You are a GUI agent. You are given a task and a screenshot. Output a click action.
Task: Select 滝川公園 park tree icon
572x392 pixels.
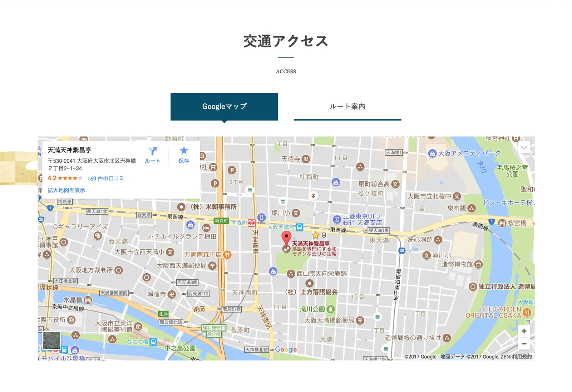pyautogui.click(x=331, y=309)
